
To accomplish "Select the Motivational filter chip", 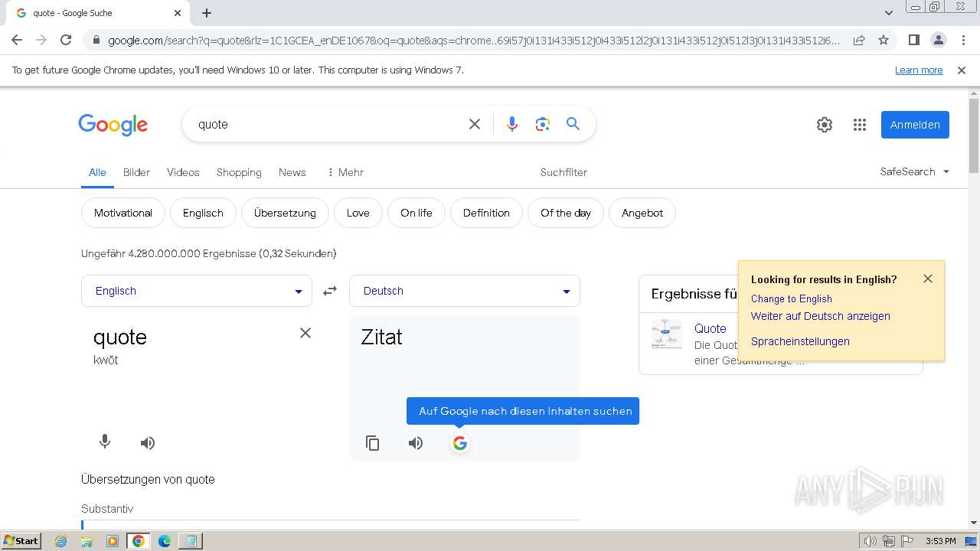I will coord(123,213).
